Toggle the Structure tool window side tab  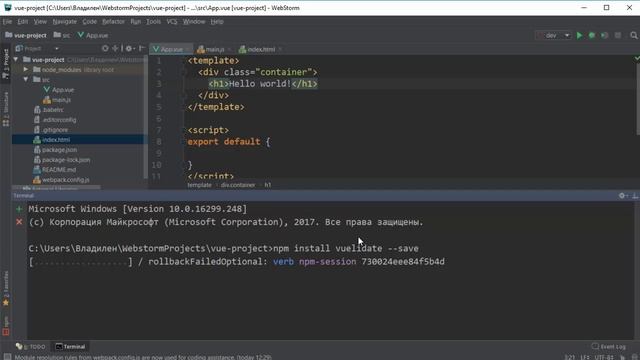tap(6, 109)
